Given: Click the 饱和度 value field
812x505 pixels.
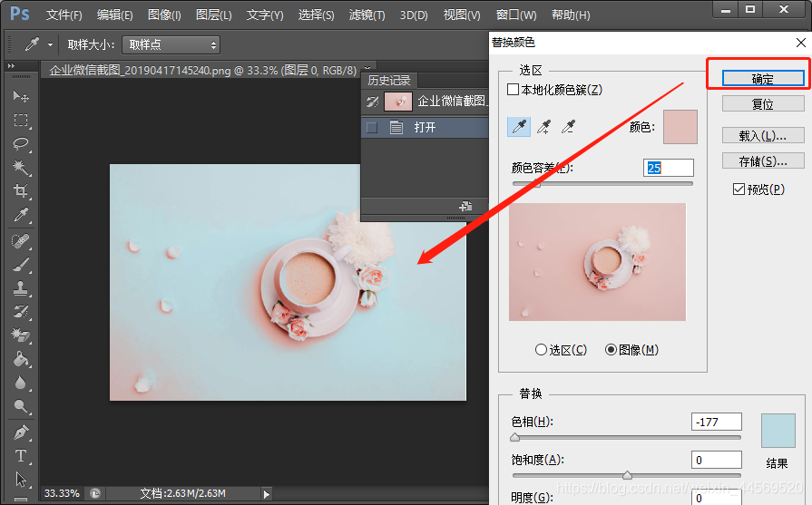Looking at the screenshot, I should pyautogui.click(x=716, y=460).
